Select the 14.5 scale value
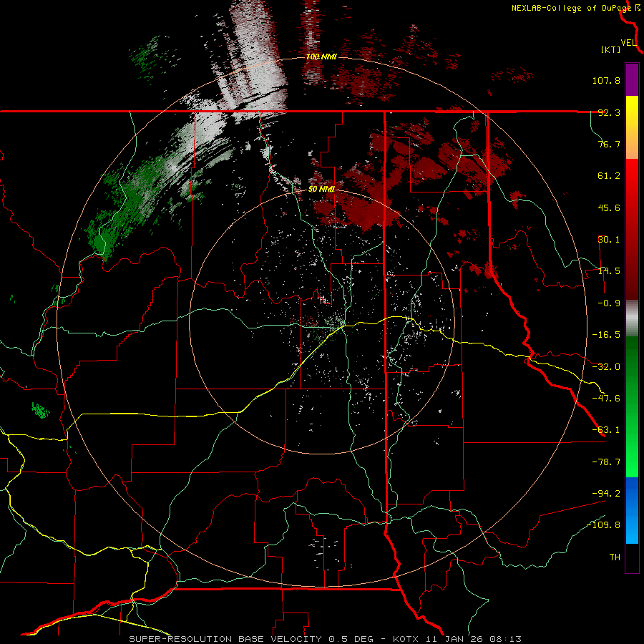The height and width of the screenshot is (644, 644). point(609,271)
